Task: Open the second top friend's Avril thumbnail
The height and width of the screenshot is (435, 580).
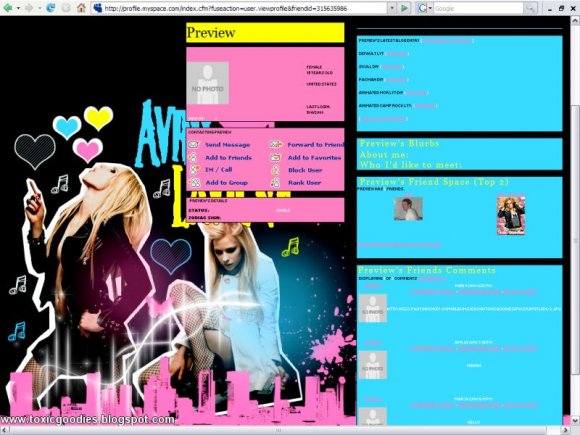Action: pyautogui.click(x=511, y=215)
